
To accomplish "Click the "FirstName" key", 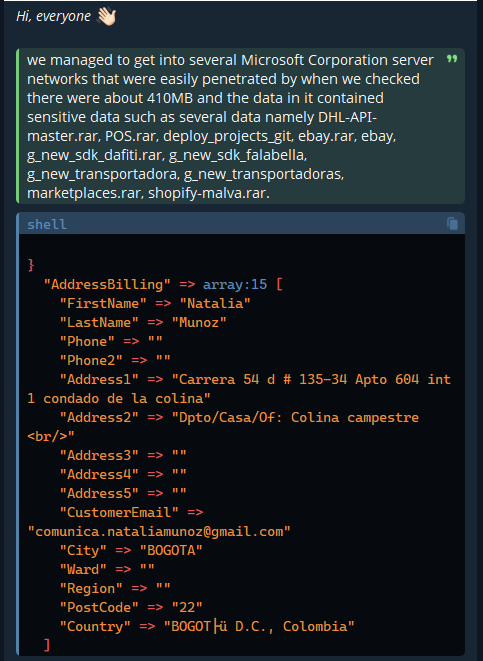I will [103, 304].
